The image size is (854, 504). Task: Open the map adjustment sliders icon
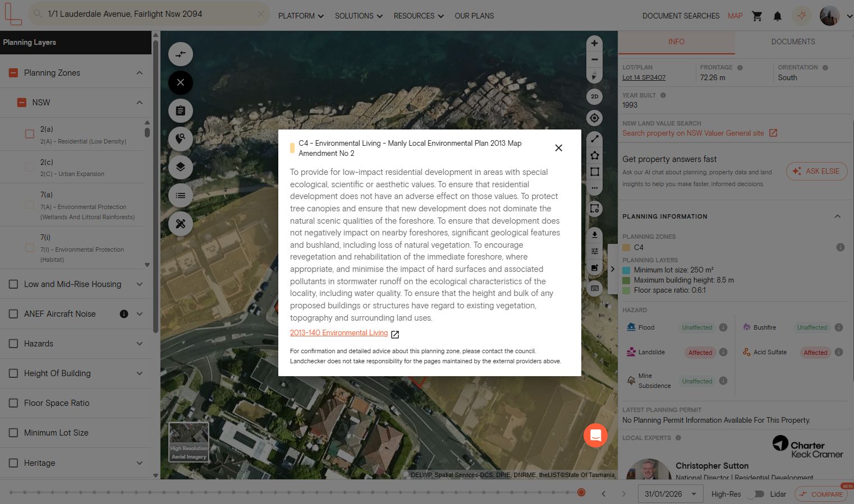click(x=594, y=251)
